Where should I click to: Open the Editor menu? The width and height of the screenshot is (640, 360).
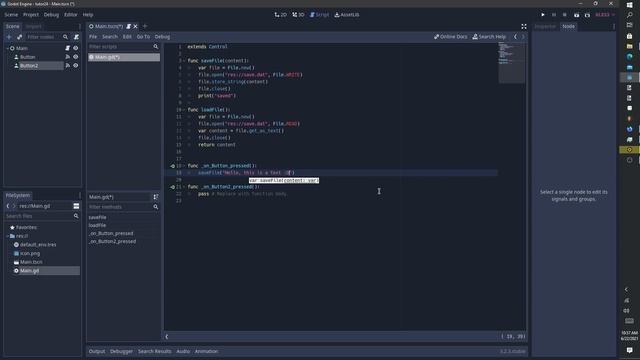(x=70, y=15)
